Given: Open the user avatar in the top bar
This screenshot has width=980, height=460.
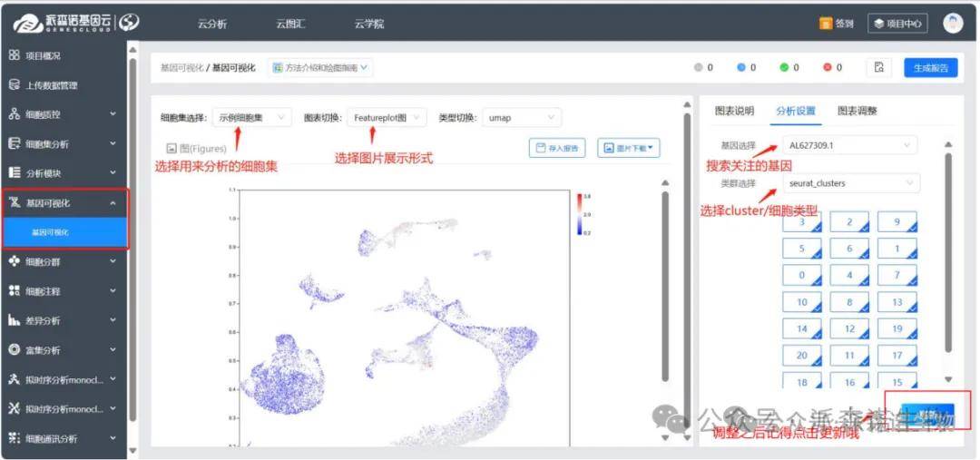Looking at the screenshot, I should point(953,24).
